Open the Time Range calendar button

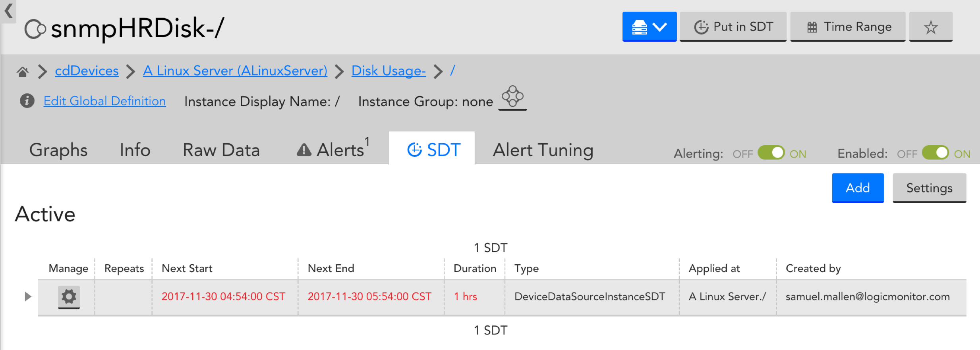[x=848, y=27]
